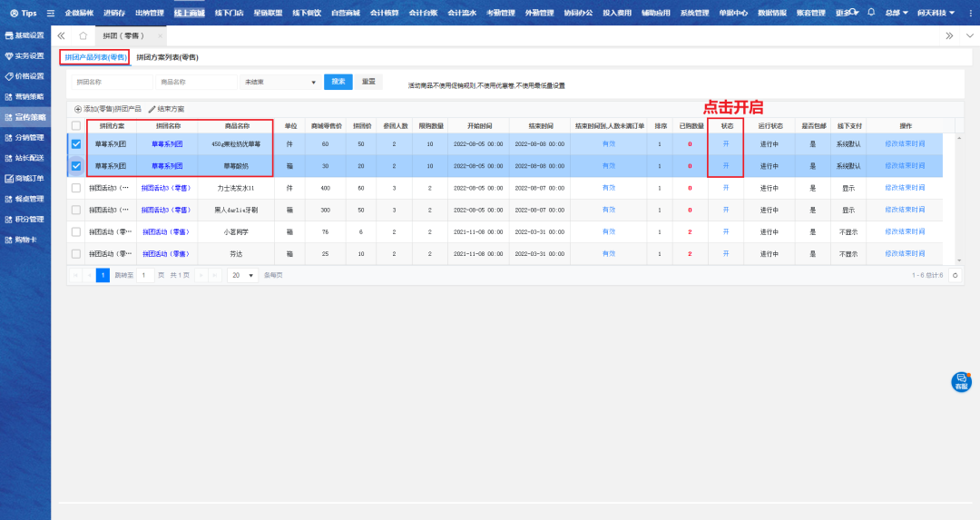Image resolution: width=980 pixels, height=520 pixels.
Task: Click 修改结束时间 link for 草莓酸奶 row
Action: point(905,166)
